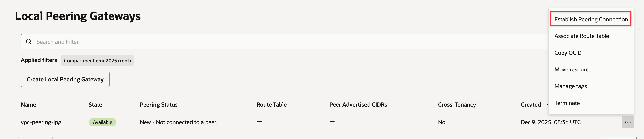The image size is (644, 139).
Task: Click the Cross-Tenancy column header
Action: (457, 104)
